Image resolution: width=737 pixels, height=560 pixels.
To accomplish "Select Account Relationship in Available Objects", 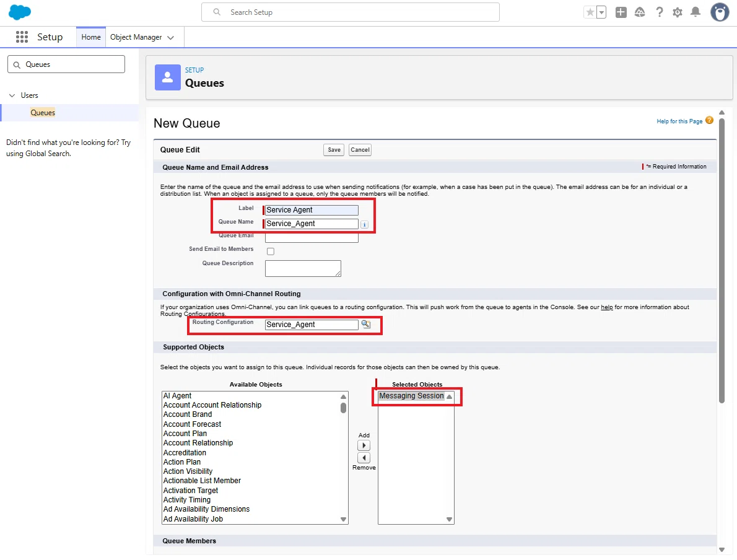I will (x=198, y=443).
